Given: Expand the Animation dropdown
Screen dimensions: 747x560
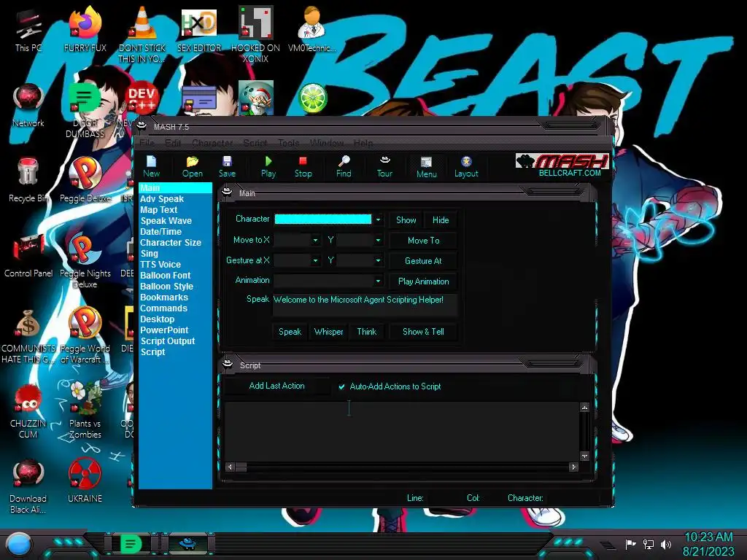Looking at the screenshot, I should pyautogui.click(x=378, y=281).
